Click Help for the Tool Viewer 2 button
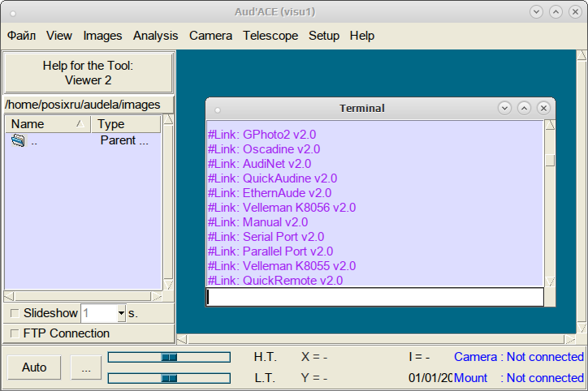 click(x=89, y=73)
